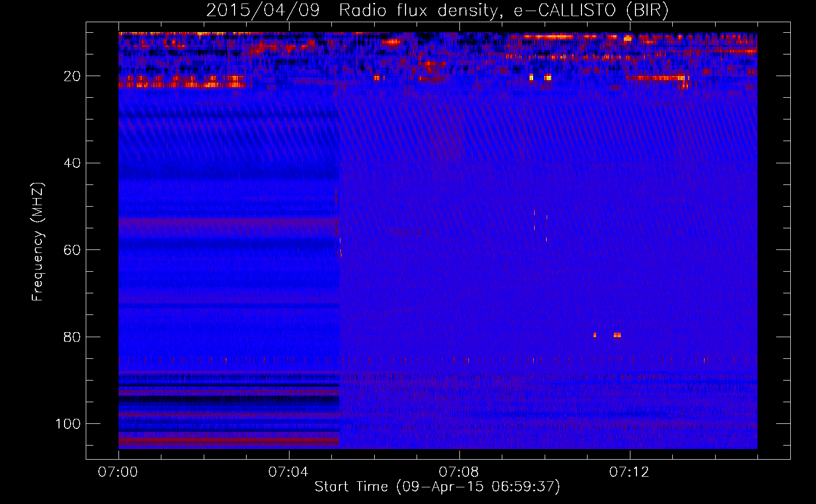Click the '07:04' time tick label
The image size is (816, 504).
tap(288, 472)
